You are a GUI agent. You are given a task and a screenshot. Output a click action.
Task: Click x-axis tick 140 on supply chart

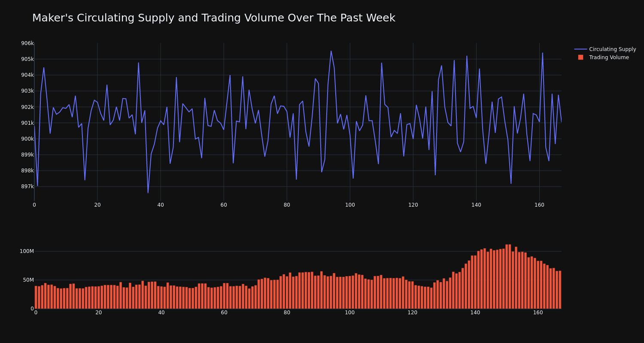click(476, 205)
